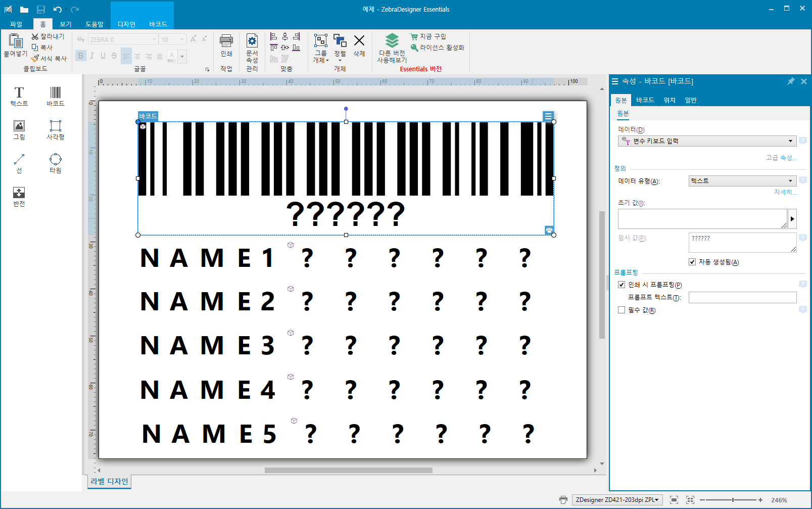Select the 선 (Line) tool
Image resolution: width=812 pixels, height=509 pixels.
[x=19, y=163]
